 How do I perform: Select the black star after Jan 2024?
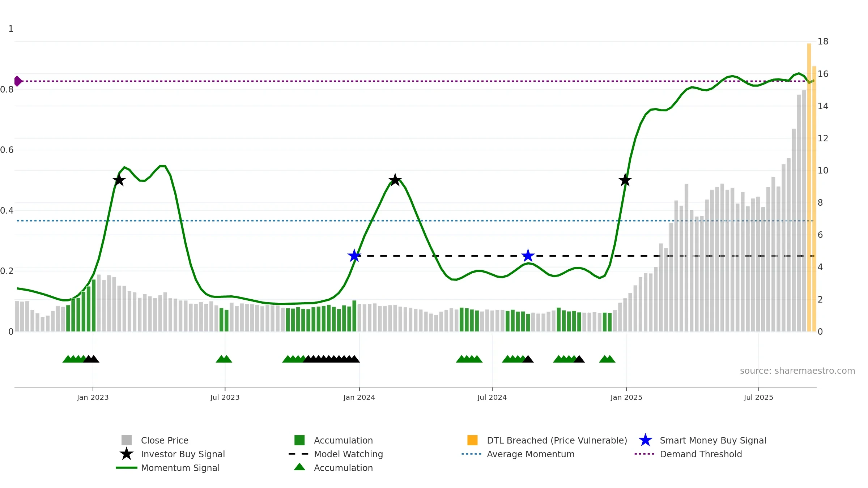[395, 180]
